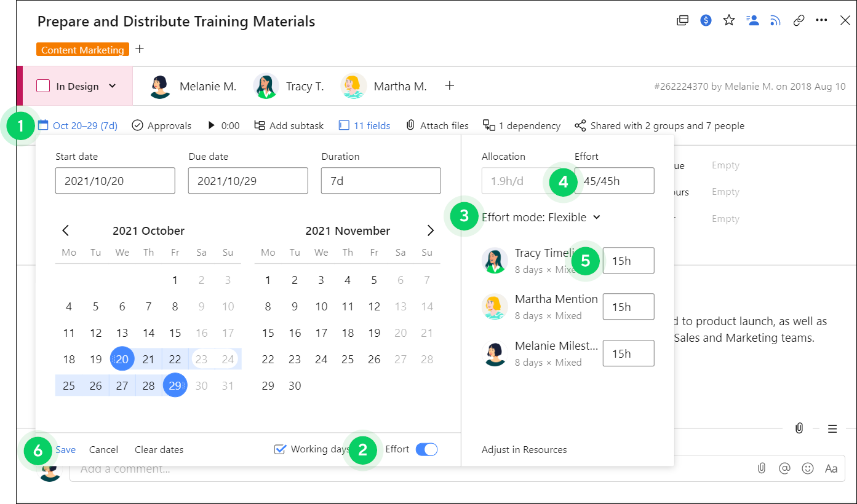The image size is (857, 504).
Task: Close the task view with X
Action: [x=845, y=20]
